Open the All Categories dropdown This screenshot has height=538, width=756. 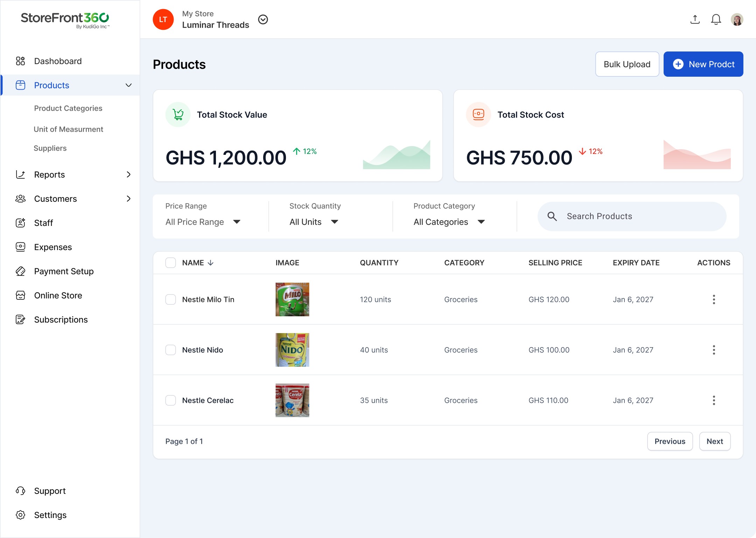[x=449, y=222]
